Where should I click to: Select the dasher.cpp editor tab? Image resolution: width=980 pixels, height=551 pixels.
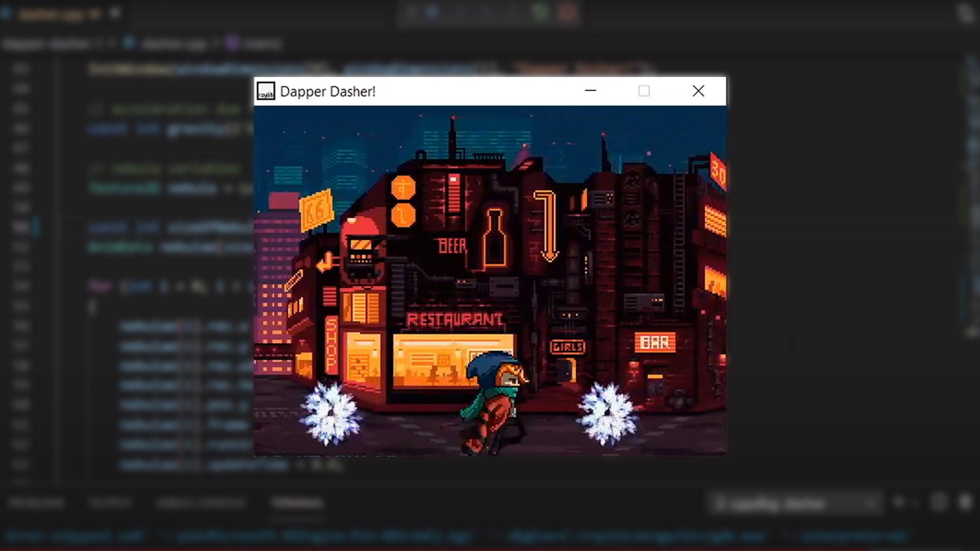(x=51, y=14)
